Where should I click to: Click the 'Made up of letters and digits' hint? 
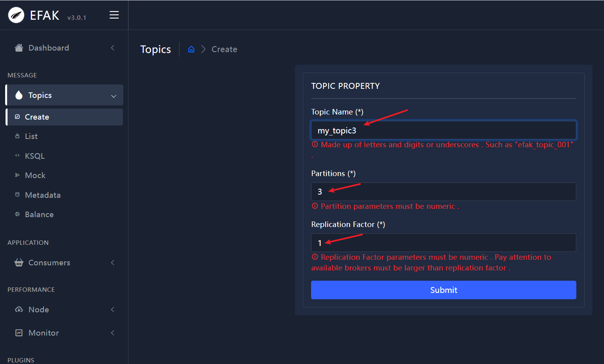click(442, 150)
